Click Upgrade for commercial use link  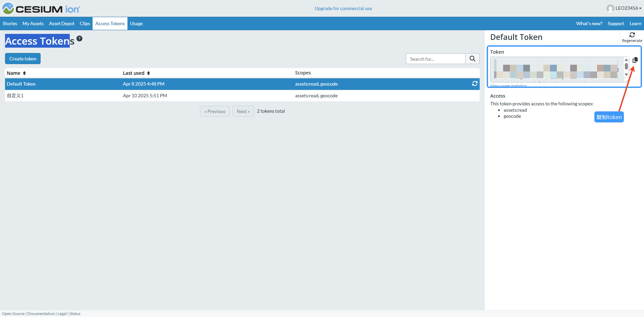(343, 8)
